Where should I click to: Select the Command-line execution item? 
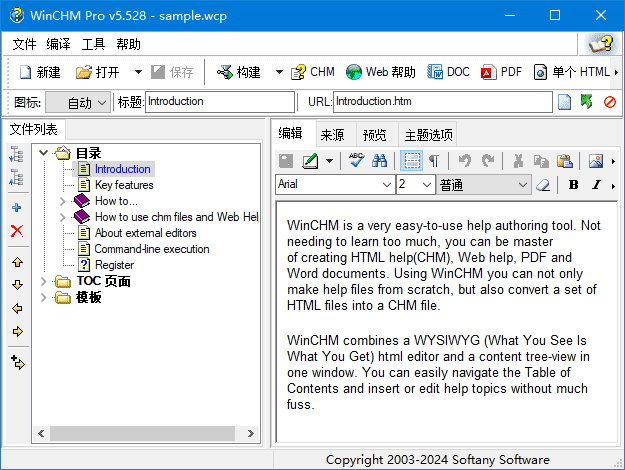(152, 249)
